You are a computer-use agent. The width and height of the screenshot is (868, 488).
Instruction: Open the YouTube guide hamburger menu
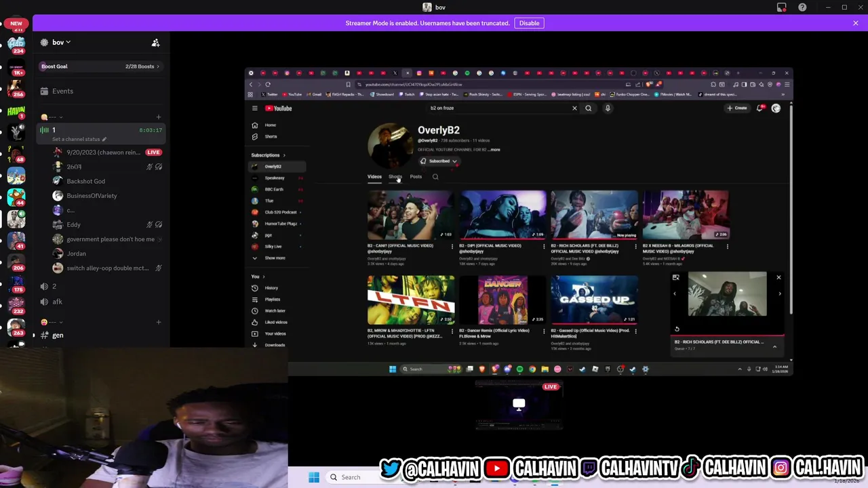pos(255,108)
